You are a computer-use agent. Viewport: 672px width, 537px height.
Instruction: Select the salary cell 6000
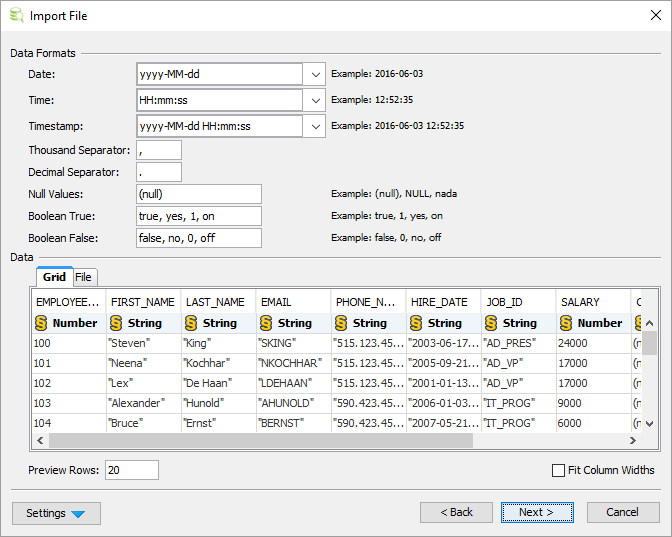(594, 423)
